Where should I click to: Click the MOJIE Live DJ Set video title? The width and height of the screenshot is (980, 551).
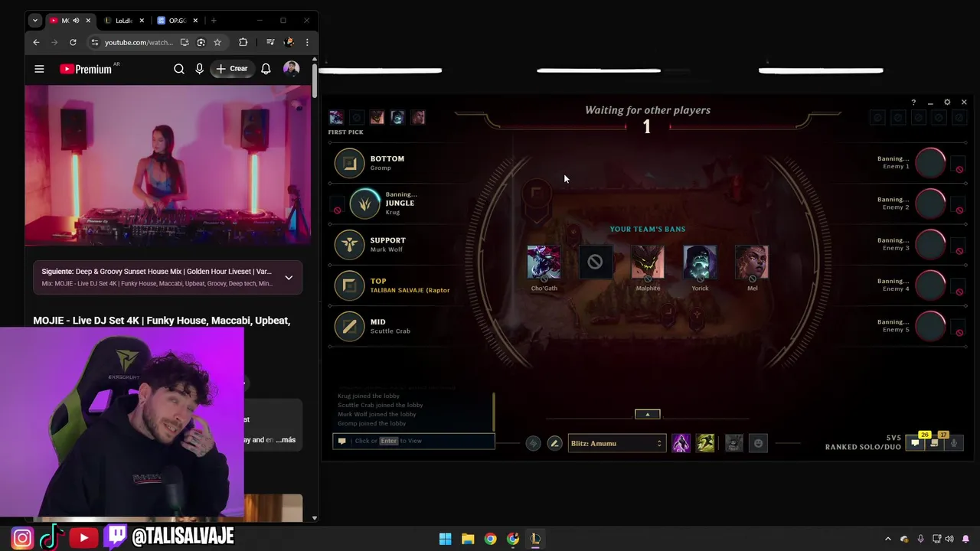[x=162, y=321]
